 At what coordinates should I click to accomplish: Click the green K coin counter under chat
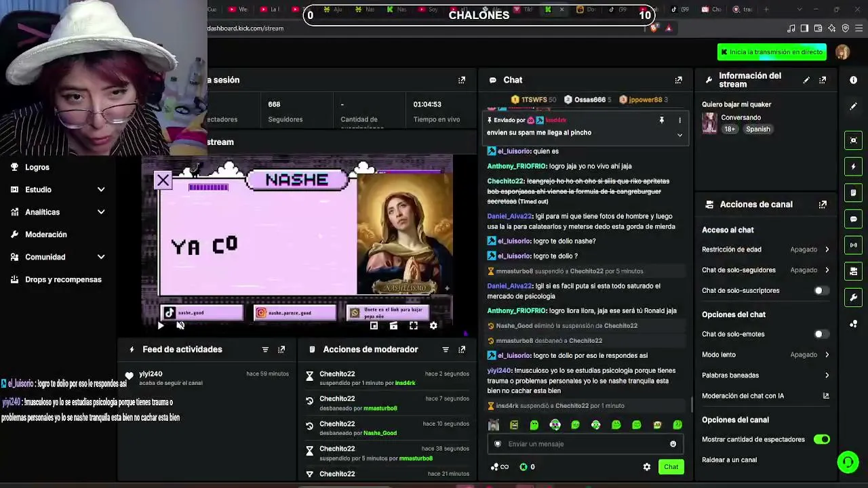pyautogui.click(x=527, y=466)
